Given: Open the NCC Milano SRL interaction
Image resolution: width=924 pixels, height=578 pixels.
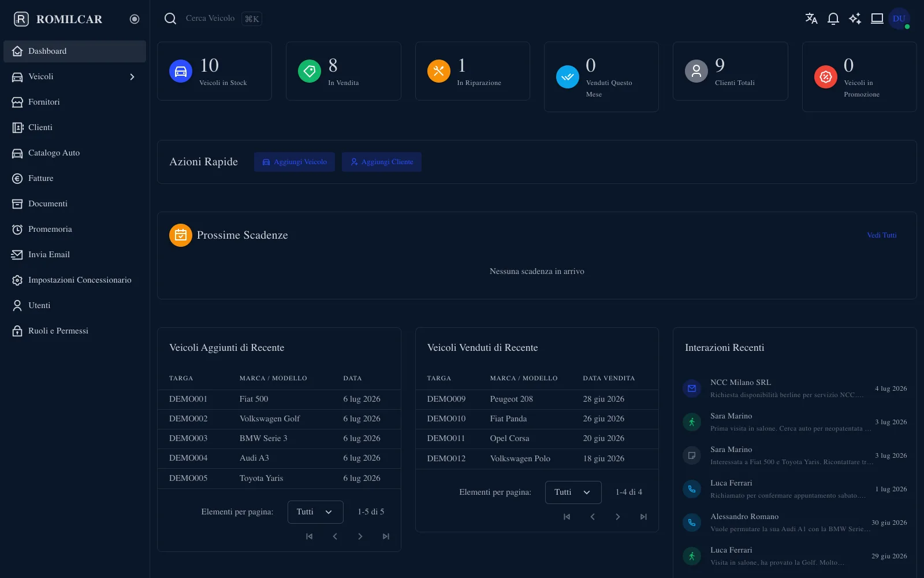Looking at the screenshot, I should click(795, 388).
